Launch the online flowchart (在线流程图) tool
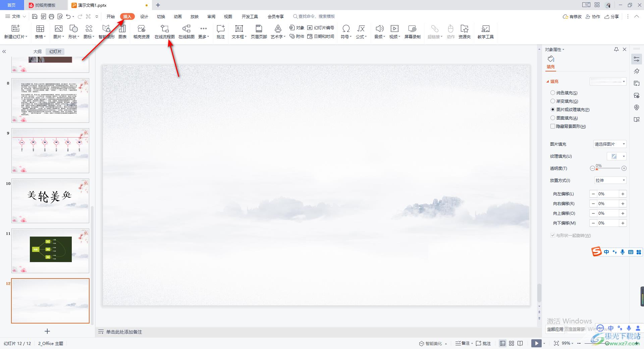Image resolution: width=644 pixels, height=349 pixels. [164, 32]
